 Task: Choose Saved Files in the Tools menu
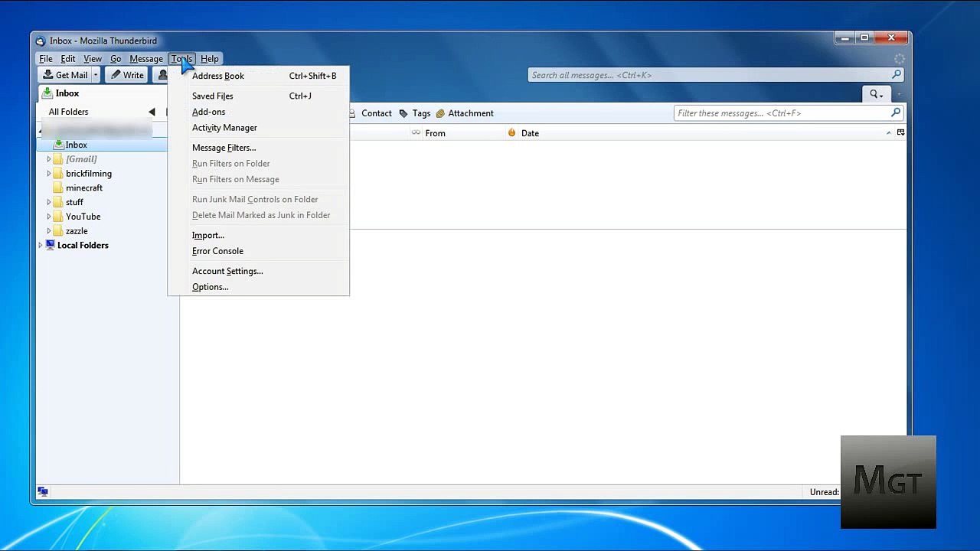pyautogui.click(x=258, y=96)
